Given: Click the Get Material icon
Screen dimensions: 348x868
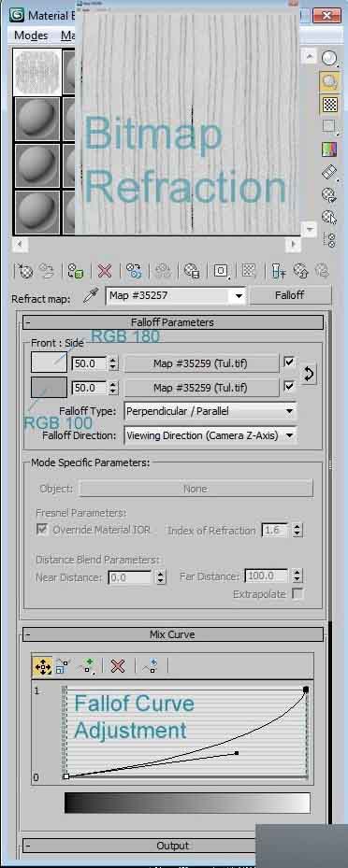Looking at the screenshot, I should (x=25, y=271).
